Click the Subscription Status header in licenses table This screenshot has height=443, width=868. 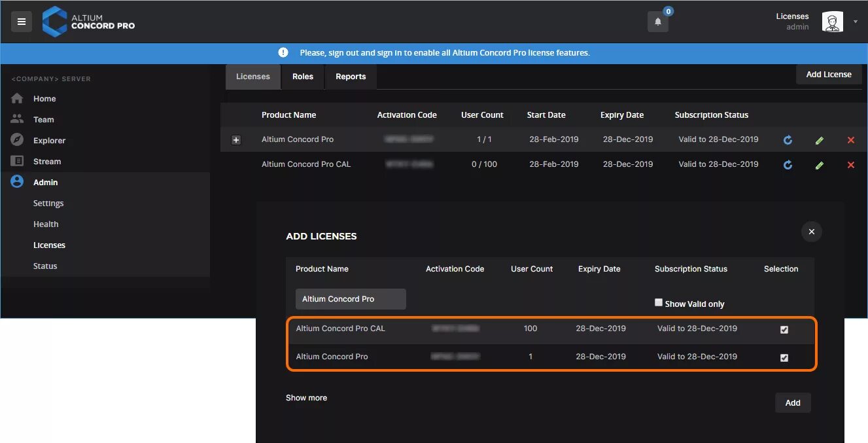pyautogui.click(x=712, y=115)
